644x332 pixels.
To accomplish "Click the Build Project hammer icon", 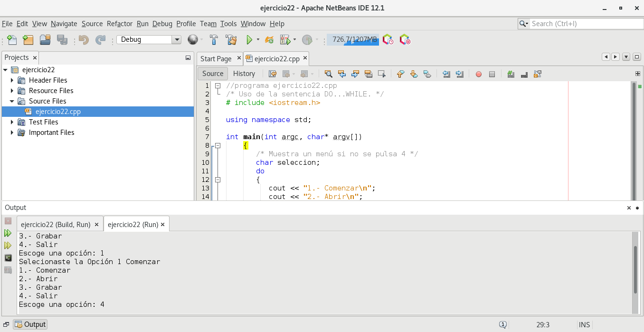I will (x=214, y=40).
